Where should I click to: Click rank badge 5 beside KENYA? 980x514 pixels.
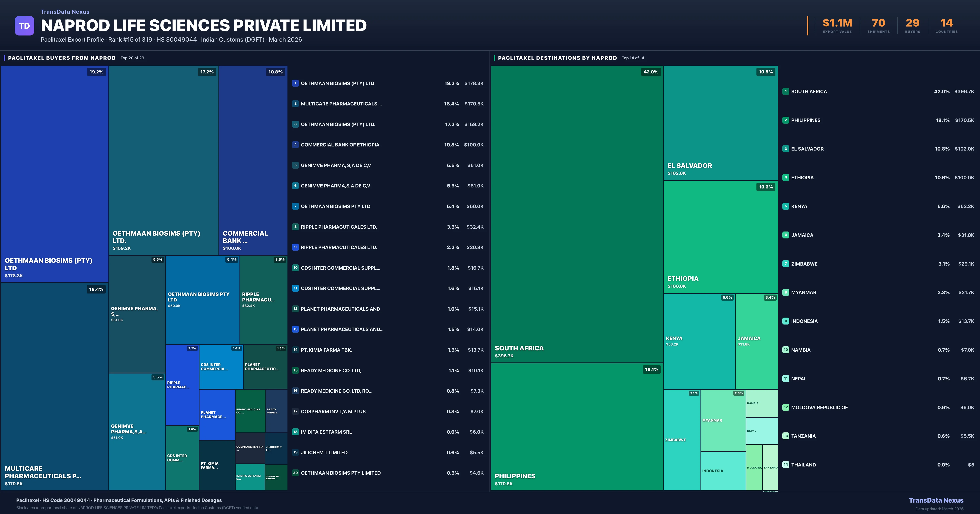(x=786, y=206)
